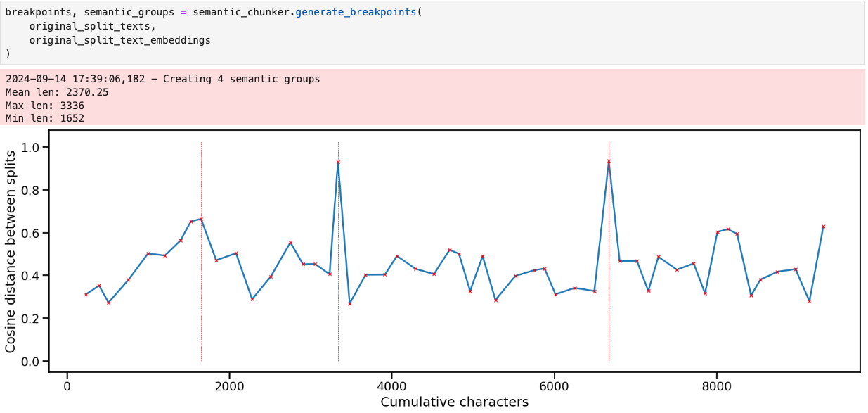This screenshot has width=868, height=413.
Task: Select the Mean len 2370.25 text
Action: tap(58, 91)
